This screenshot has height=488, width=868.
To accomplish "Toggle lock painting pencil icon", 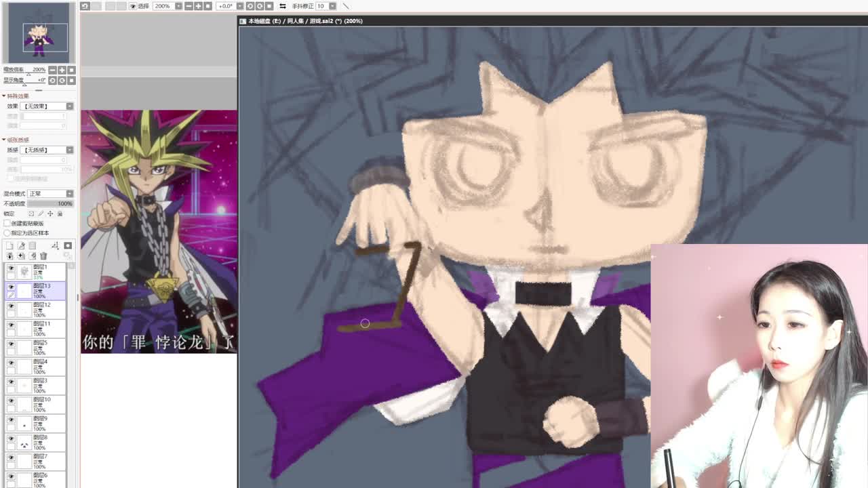I will click(41, 214).
